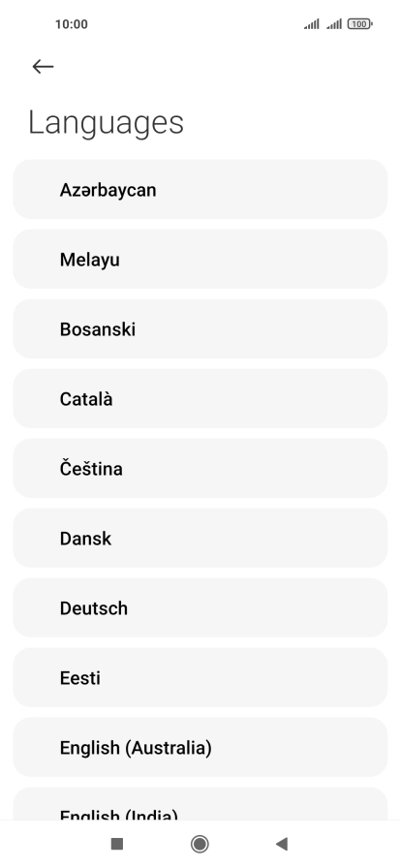The height and width of the screenshot is (868, 400).
Task: Select Azərbaycan language
Action: point(200,189)
